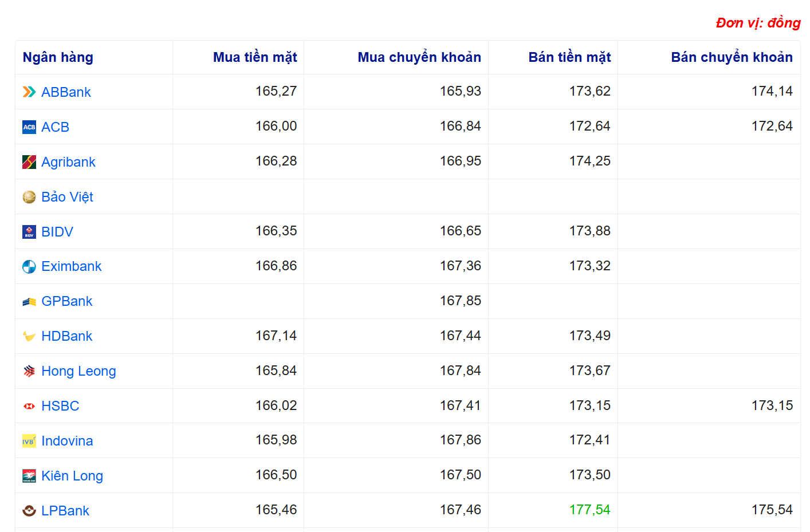Click the ABBank logo icon

(29, 92)
